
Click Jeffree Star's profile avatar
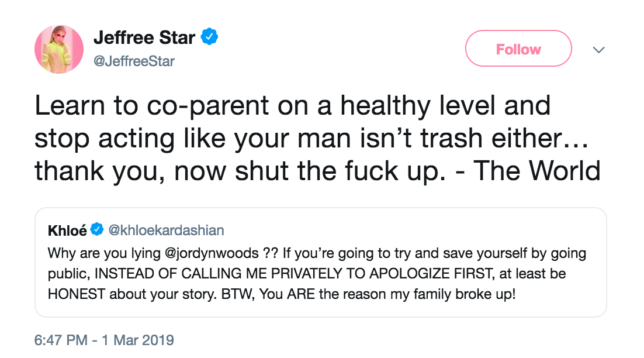[58, 49]
